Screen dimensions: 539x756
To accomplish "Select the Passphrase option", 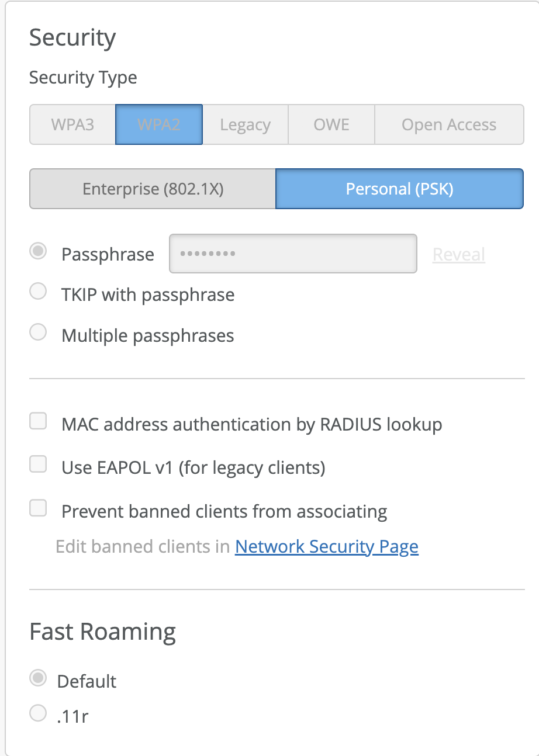I will click(x=37, y=251).
